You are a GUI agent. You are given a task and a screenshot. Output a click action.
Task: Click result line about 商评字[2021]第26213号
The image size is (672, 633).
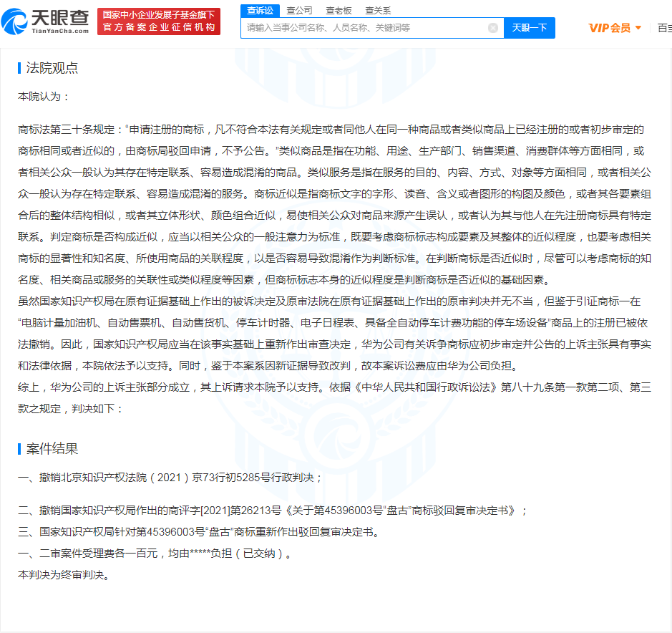tap(272, 511)
